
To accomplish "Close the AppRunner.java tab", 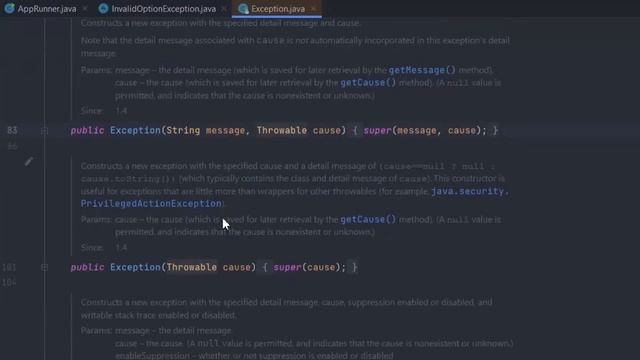I will tap(85, 9).
